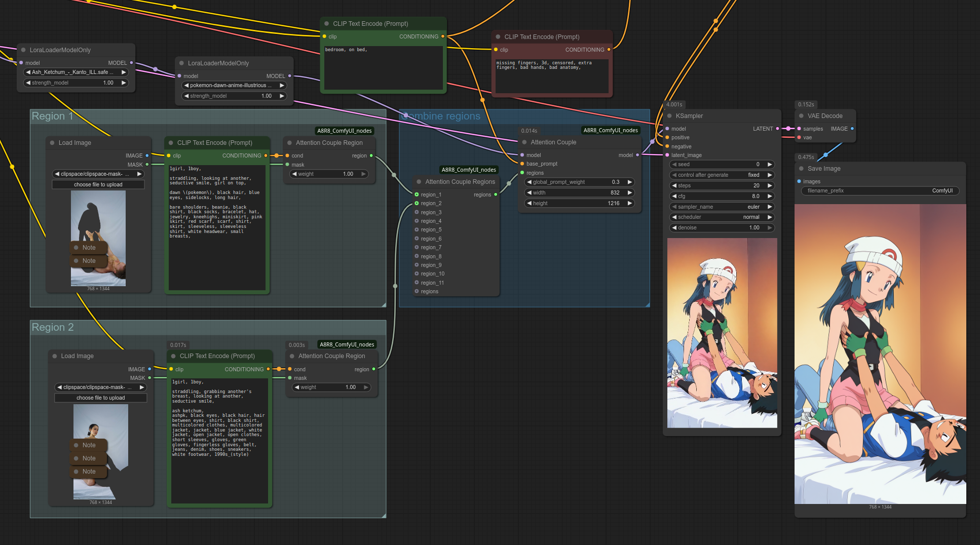The height and width of the screenshot is (545, 980).
Task: Collapse Region 2 Attention Couple Region node dot
Action: (292, 356)
